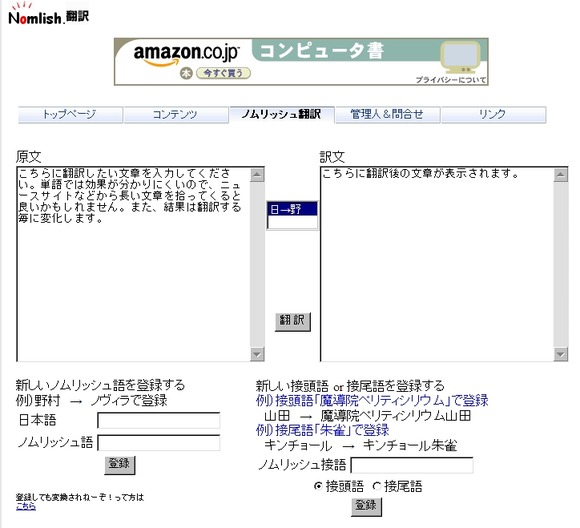This screenshot has height=528, width=580.
Task: Open プライバシーについて link in banner
Action: [x=451, y=80]
